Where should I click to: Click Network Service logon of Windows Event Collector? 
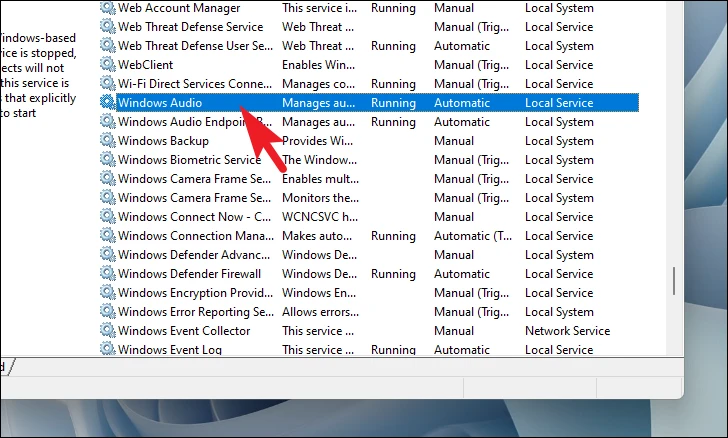pos(567,332)
